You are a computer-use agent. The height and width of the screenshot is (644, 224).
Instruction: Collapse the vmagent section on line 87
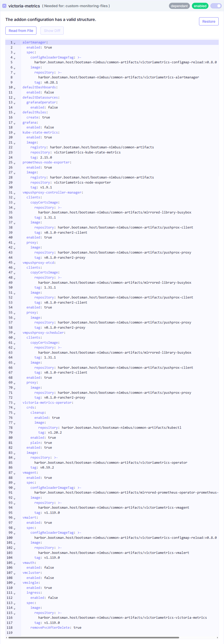(x=15, y=473)
